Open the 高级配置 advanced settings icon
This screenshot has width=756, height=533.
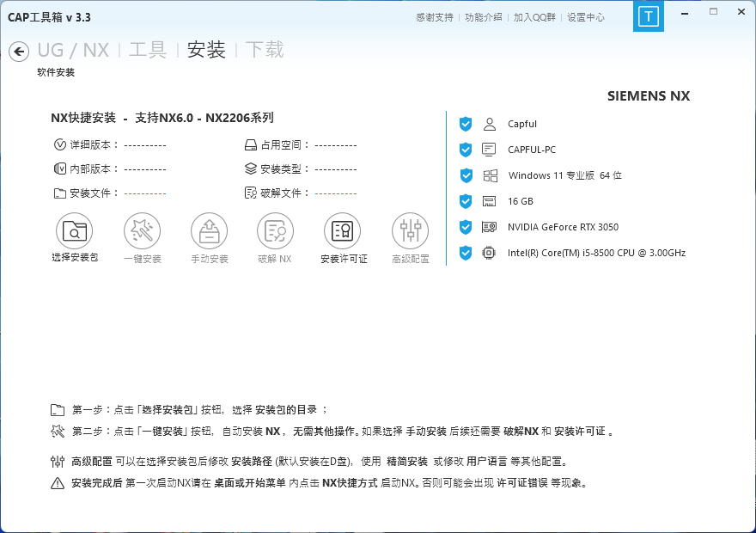(x=410, y=230)
